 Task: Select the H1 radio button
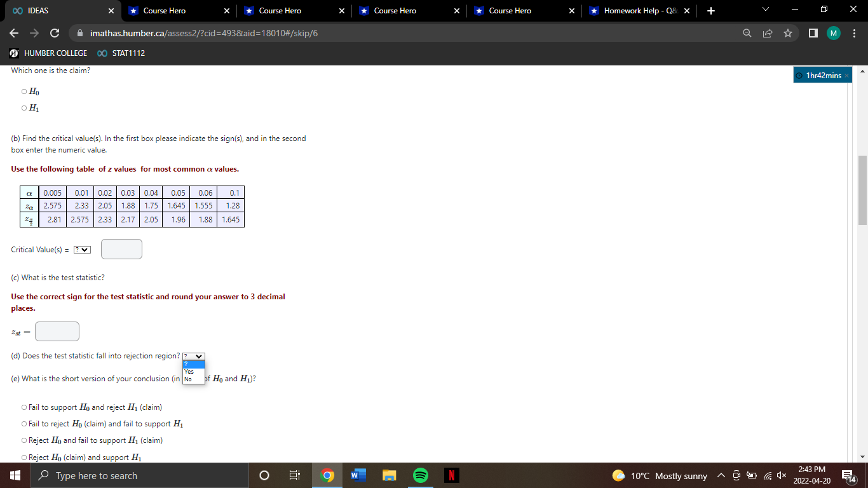(x=23, y=107)
